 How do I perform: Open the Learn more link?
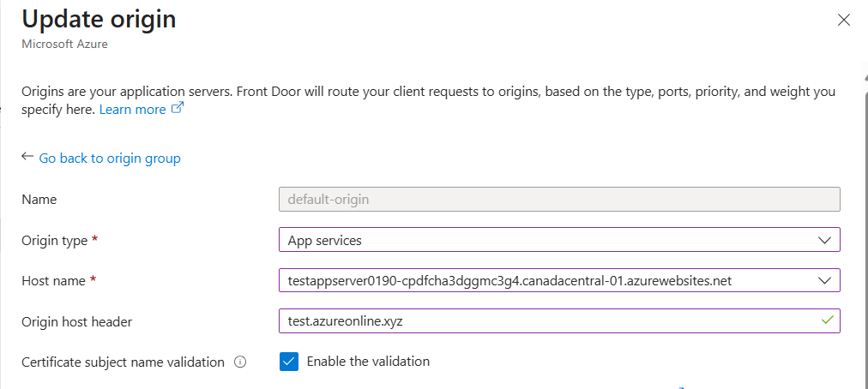(x=132, y=110)
